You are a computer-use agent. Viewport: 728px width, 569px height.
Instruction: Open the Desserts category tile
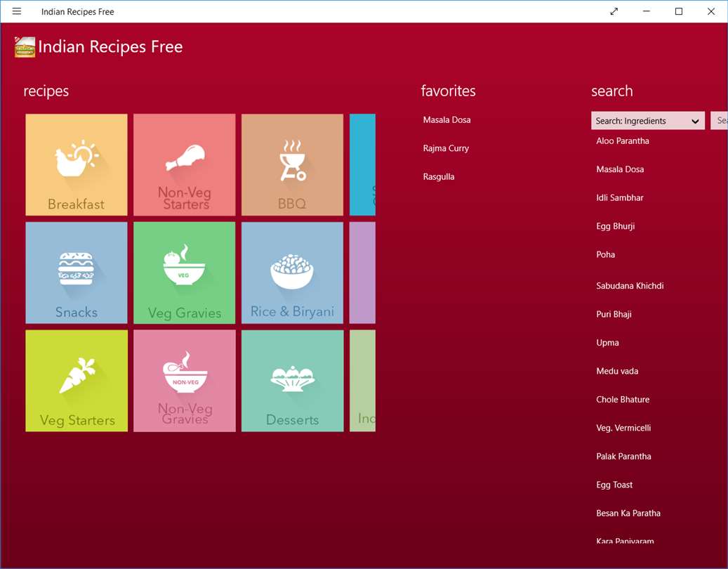point(293,381)
